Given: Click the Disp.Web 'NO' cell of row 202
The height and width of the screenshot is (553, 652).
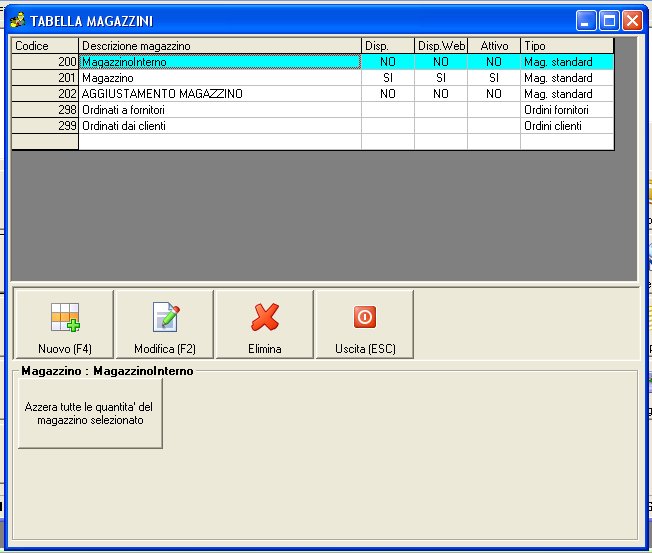Looking at the screenshot, I should click(441, 94).
